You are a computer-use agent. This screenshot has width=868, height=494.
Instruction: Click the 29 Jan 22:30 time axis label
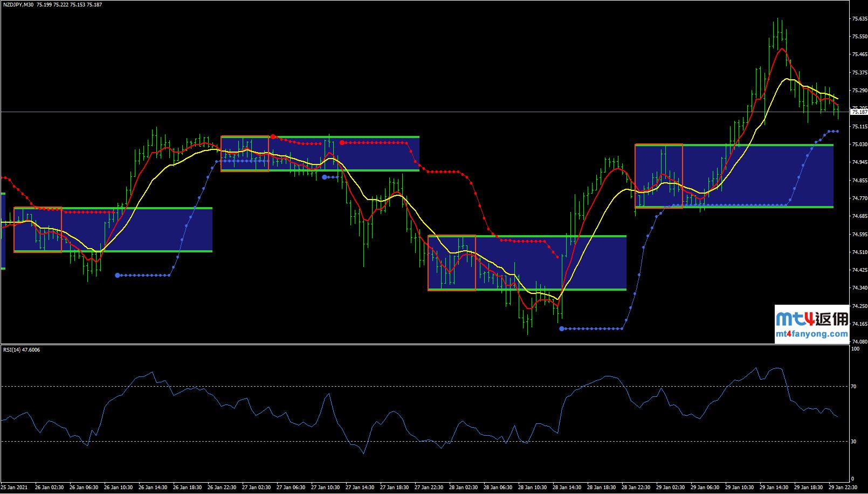coord(843,488)
